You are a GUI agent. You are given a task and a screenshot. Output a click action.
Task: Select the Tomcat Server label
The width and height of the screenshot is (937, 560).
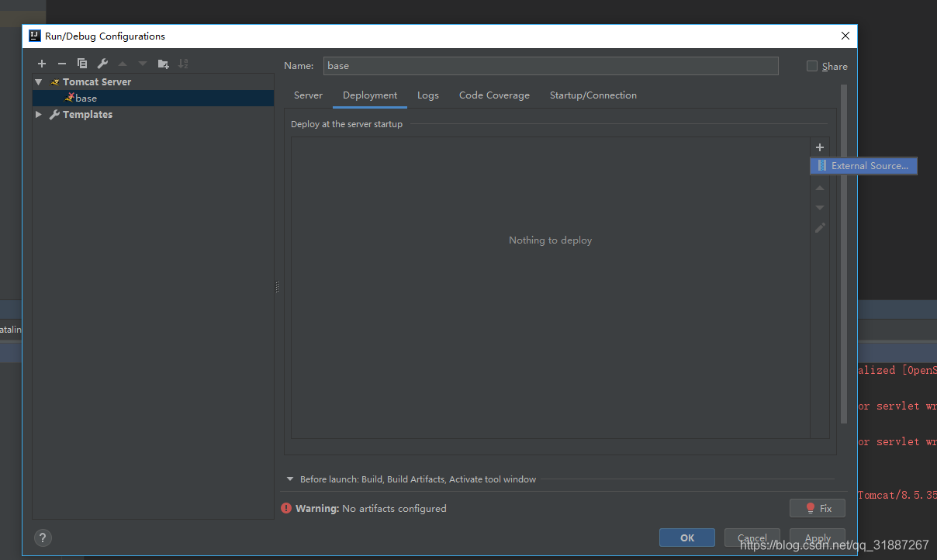tap(97, 81)
